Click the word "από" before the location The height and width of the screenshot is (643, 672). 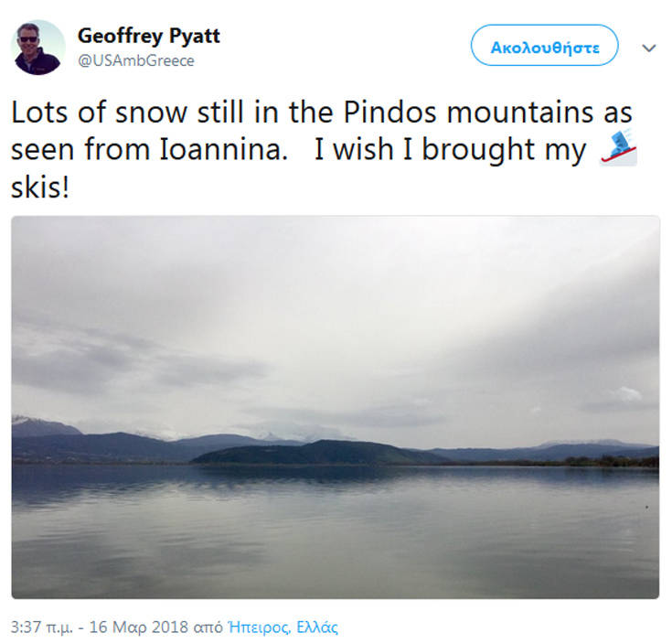[212, 627]
